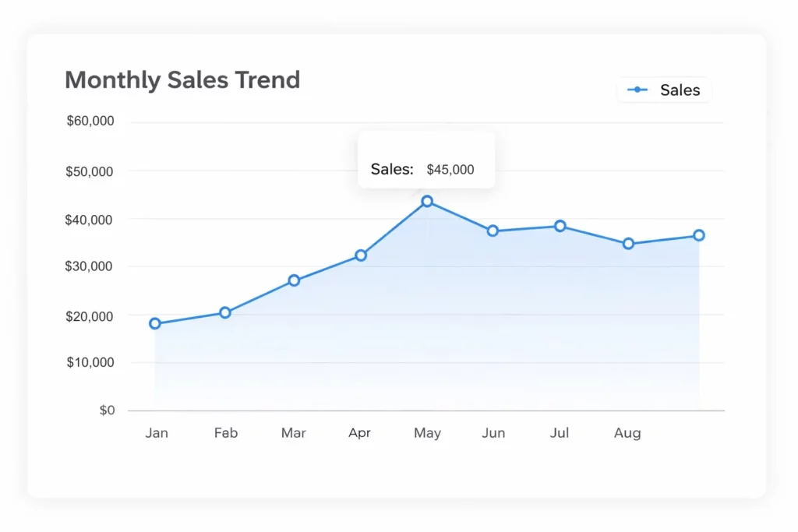Select the August data point marker
The height and width of the screenshot is (532, 798).
click(x=628, y=244)
